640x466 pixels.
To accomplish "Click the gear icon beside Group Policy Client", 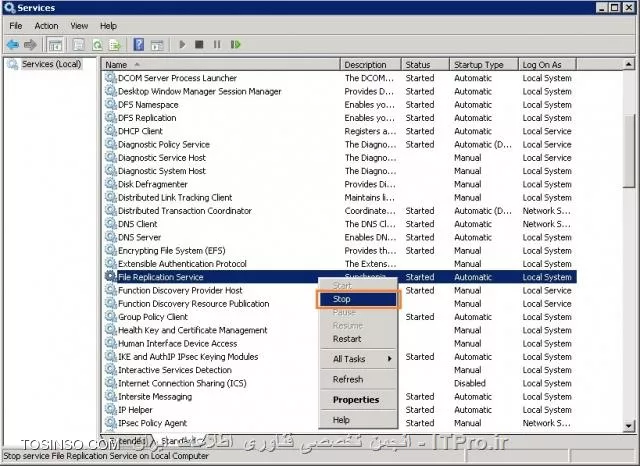I will click(110, 316).
